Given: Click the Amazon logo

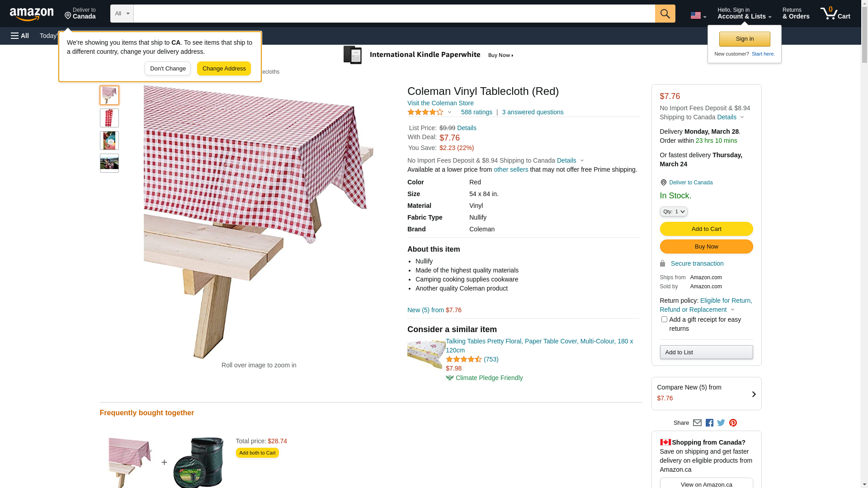Looking at the screenshot, I should coord(32,14).
